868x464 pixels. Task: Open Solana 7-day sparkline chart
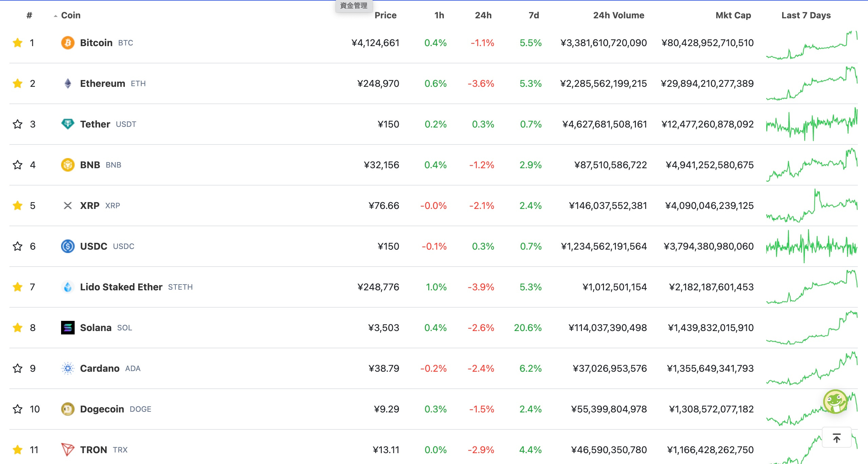point(812,328)
